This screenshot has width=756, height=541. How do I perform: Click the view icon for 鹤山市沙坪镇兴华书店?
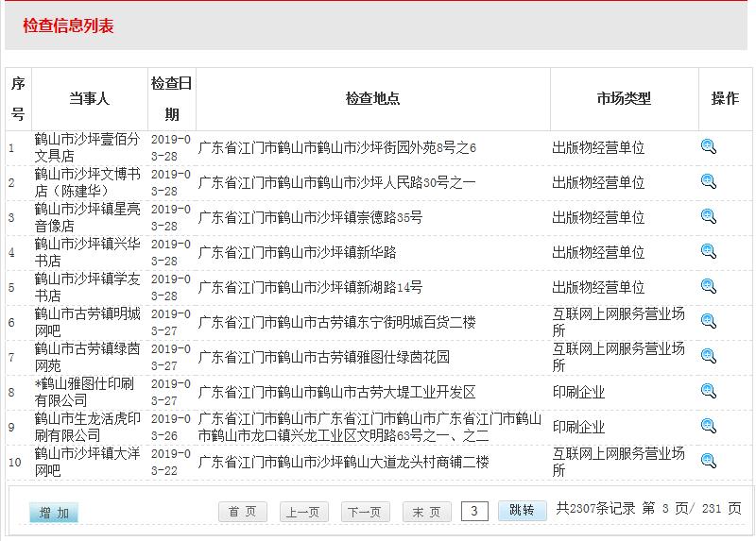point(709,251)
